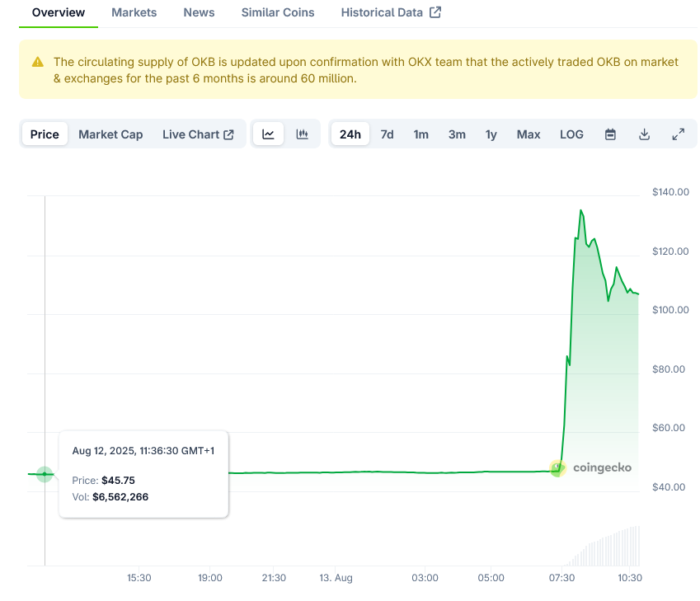Open the calendar date range picker
This screenshot has height=601, width=700.
click(x=610, y=134)
